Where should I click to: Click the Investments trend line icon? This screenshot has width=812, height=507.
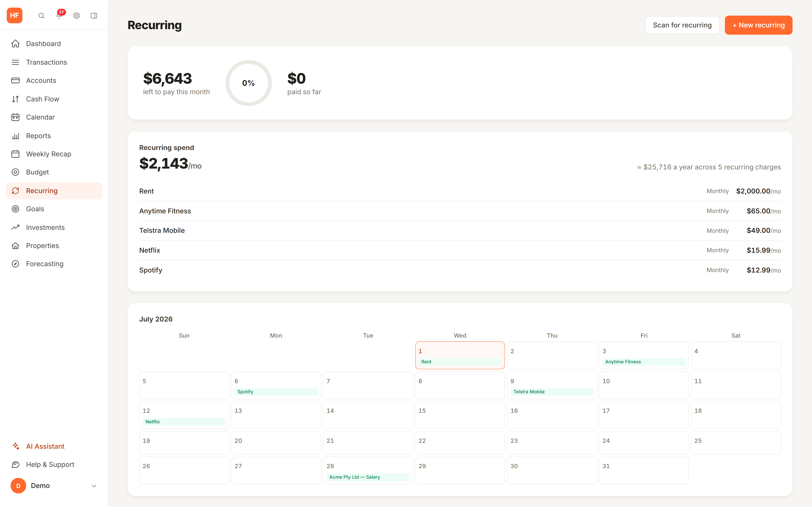tap(15, 227)
